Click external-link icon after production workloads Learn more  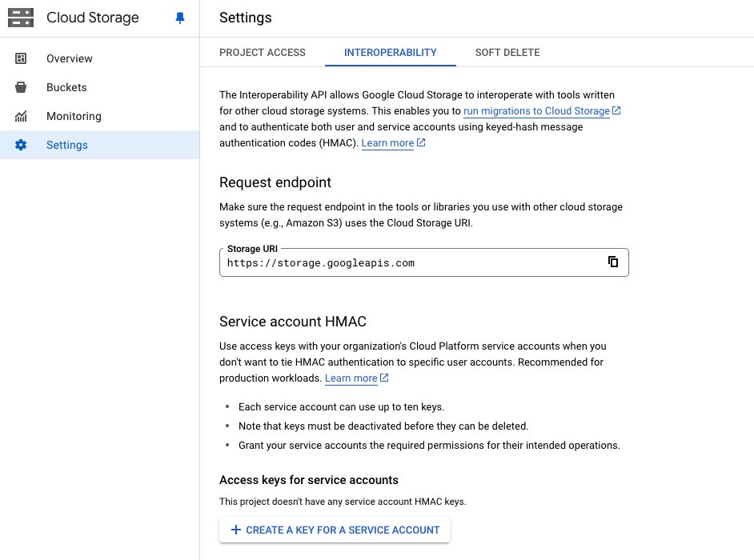point(384,378)
